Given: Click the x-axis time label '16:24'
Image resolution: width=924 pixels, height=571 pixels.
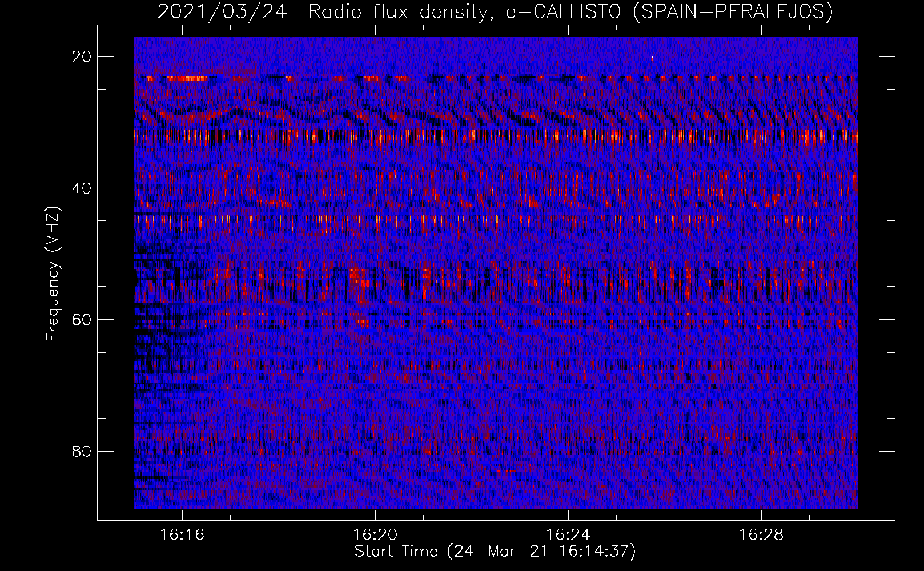Looking at the screenshot, I should pos(568,535).
